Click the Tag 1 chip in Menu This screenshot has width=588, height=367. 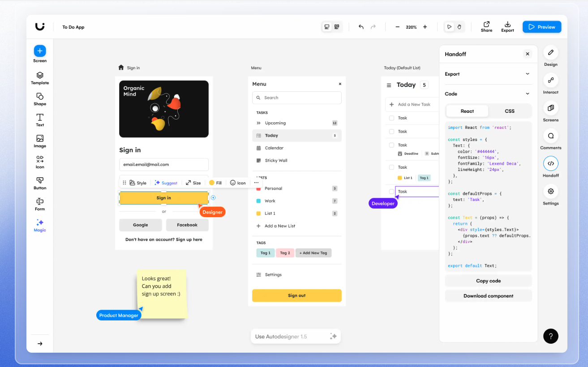(266, 253)
